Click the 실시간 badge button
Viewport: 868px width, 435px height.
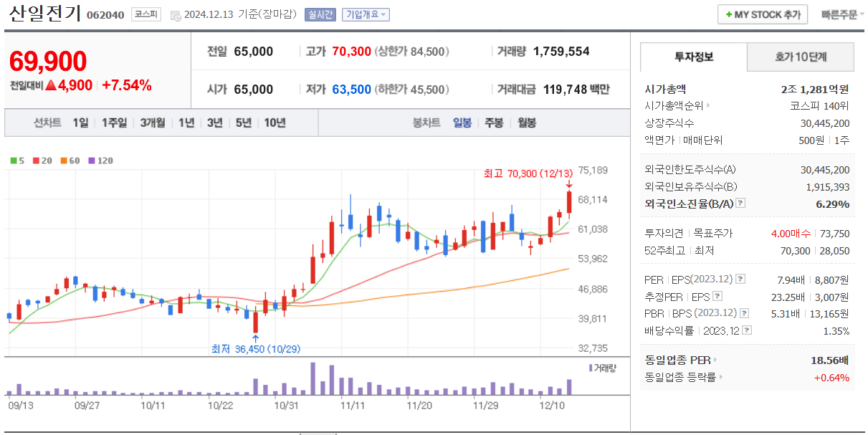320,14
